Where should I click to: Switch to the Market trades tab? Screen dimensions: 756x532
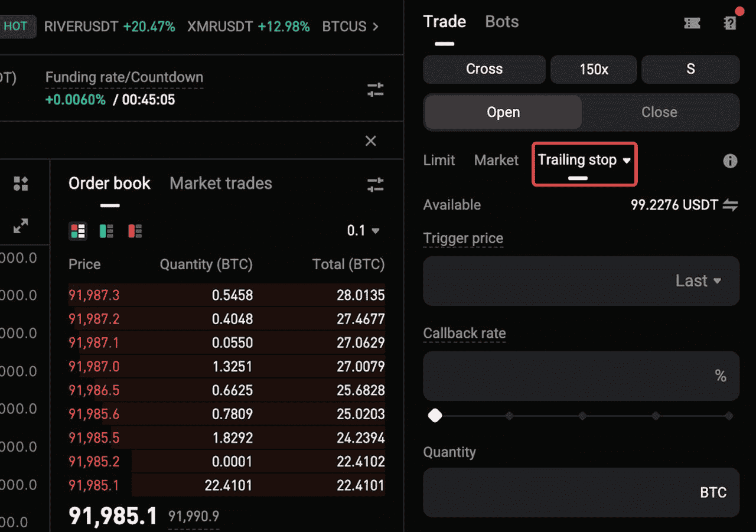coord(220,183)
